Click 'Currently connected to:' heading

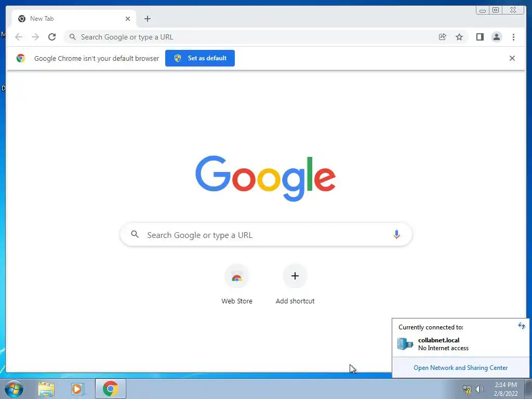point(431,327)
